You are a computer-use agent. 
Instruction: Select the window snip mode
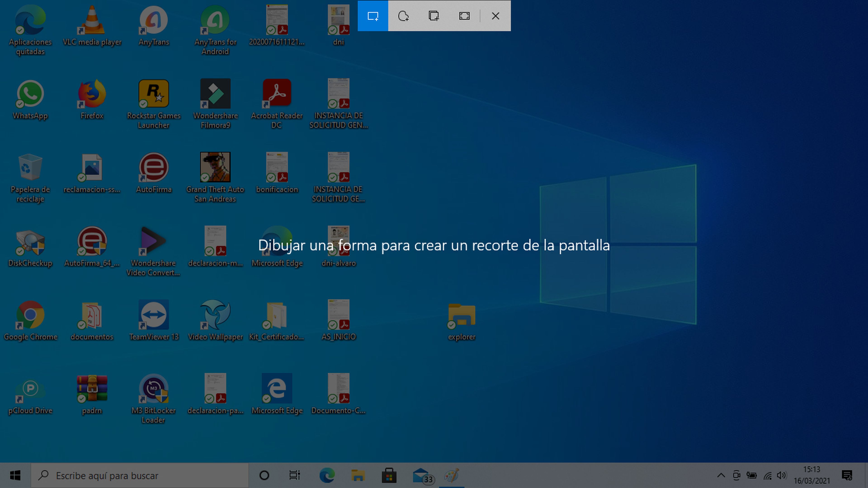pyautogui.click(x=434, y=16)
